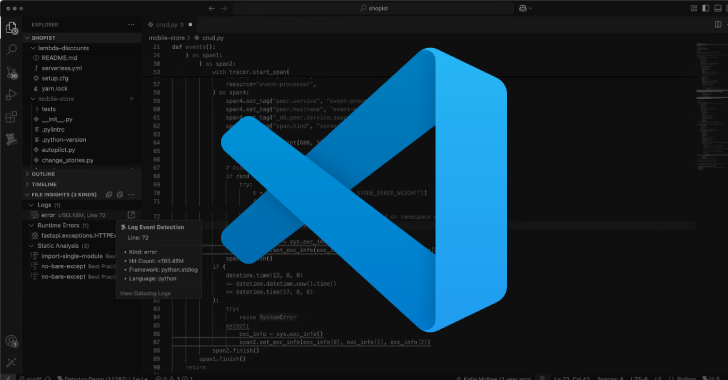Select the crud.py editor tab
728x380 pixels.
tap(170, 25)
